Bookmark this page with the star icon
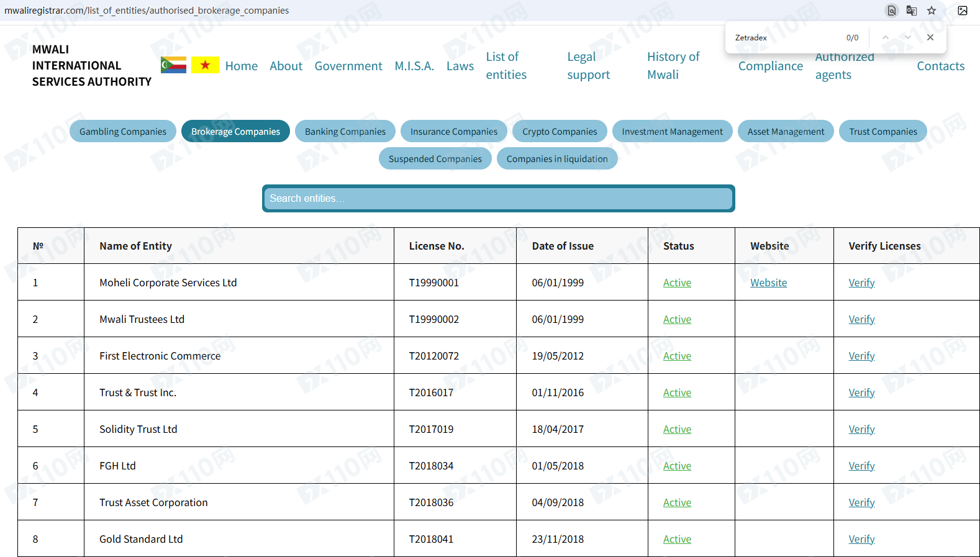Image resolution: width=980 pixels, height=557 pixels. pyautogui.click(x=931, y=11)
